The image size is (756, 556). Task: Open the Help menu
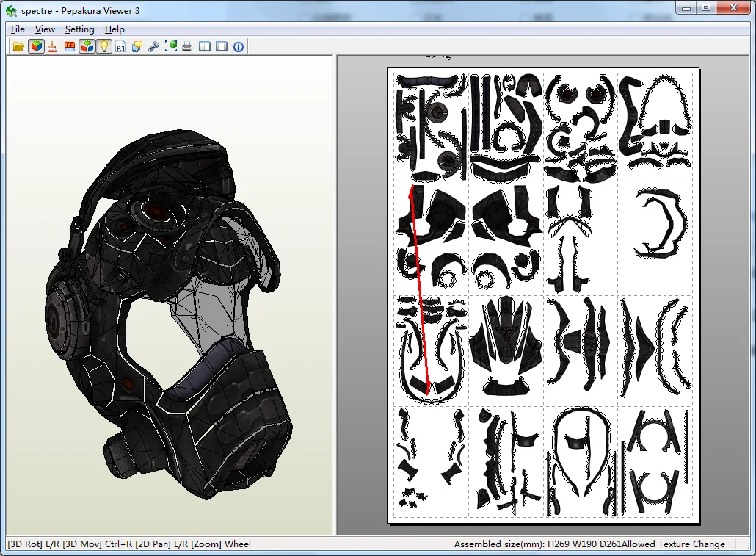pyautogui.click(x=115, y=29)
